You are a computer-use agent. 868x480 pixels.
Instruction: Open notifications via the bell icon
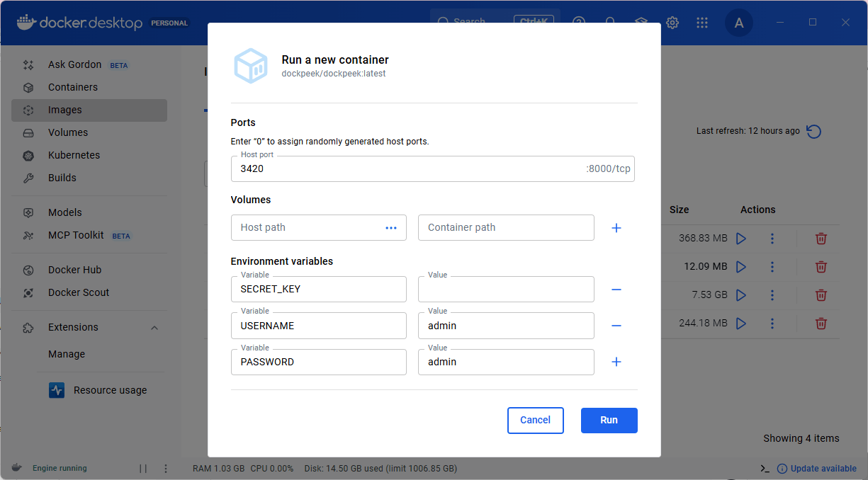pos(610,22)
